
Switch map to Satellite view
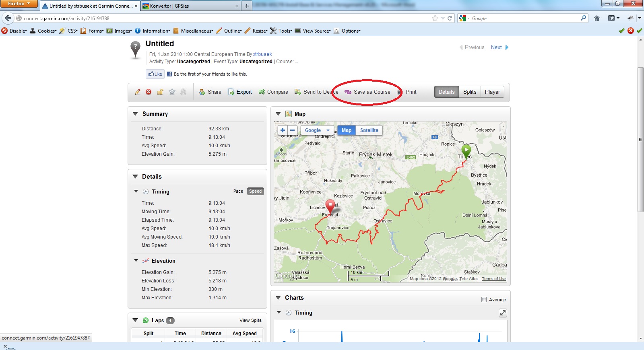369,130
